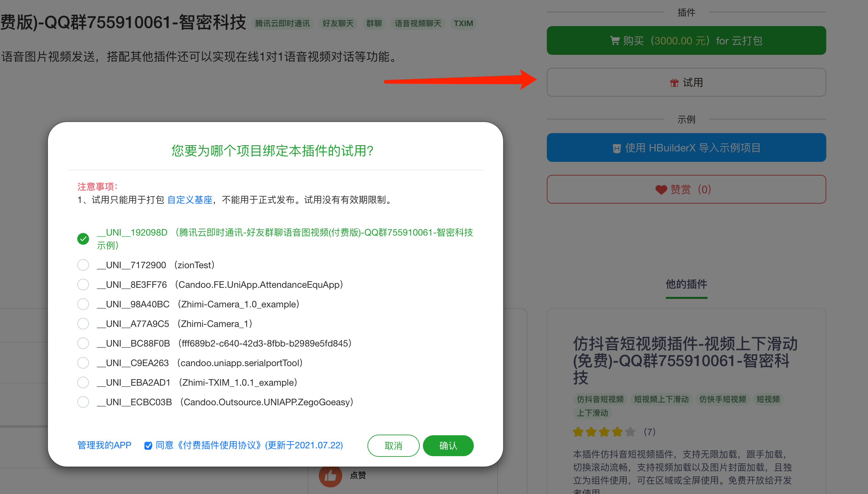Choose the __UNI__98A40BC Zhimi-Camera_1.0_example radio
Screen dimensions: 868x494
(x=83, y=304)
